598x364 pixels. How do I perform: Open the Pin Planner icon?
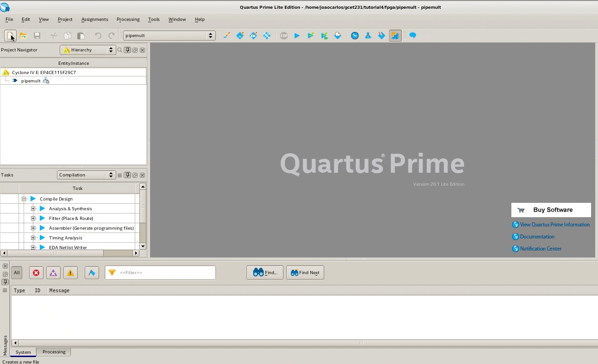pos(253,36)
